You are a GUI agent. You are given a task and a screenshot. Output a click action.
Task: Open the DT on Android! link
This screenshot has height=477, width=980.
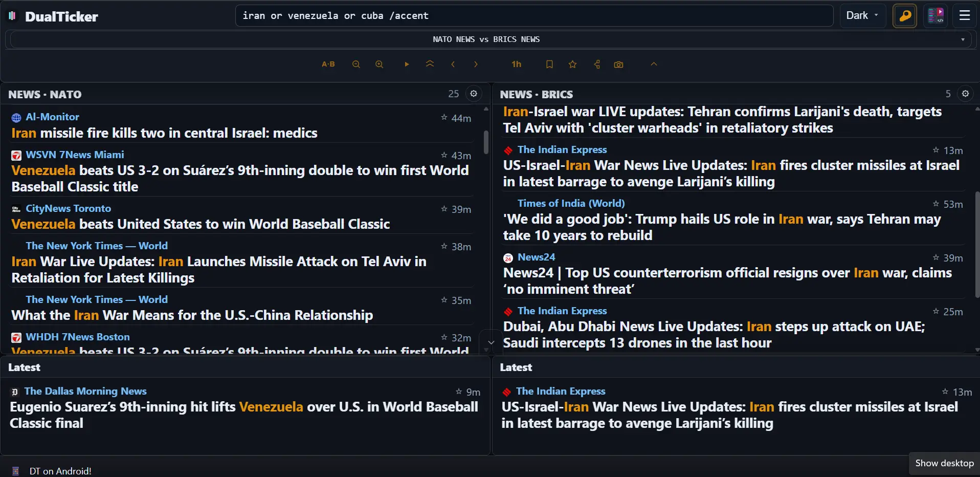(60, 471)
